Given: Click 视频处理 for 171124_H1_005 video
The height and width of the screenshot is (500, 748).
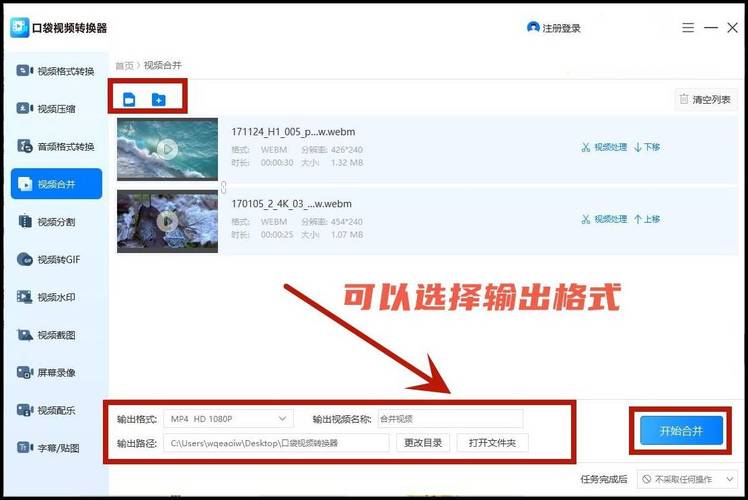Looking at the screenshot, I should tap(604, 147).
